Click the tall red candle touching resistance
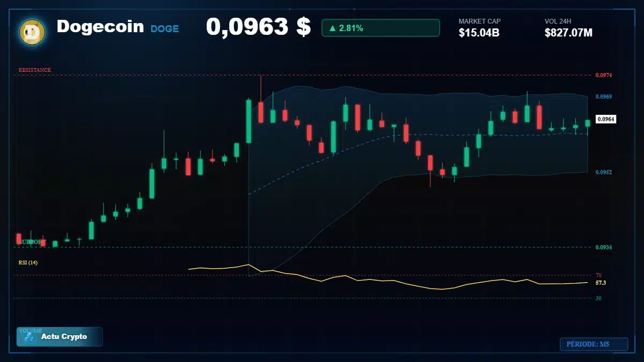 point(261,112)
